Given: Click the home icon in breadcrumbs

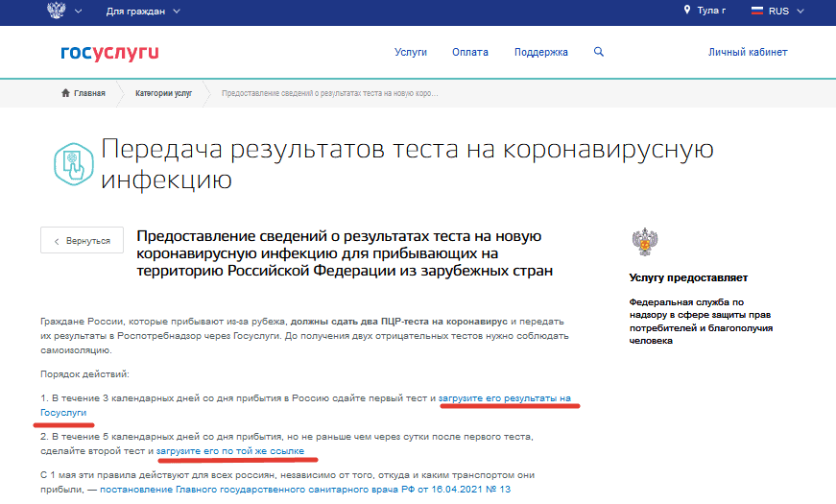Looking at the screenshot, I should tap(65, 93).
